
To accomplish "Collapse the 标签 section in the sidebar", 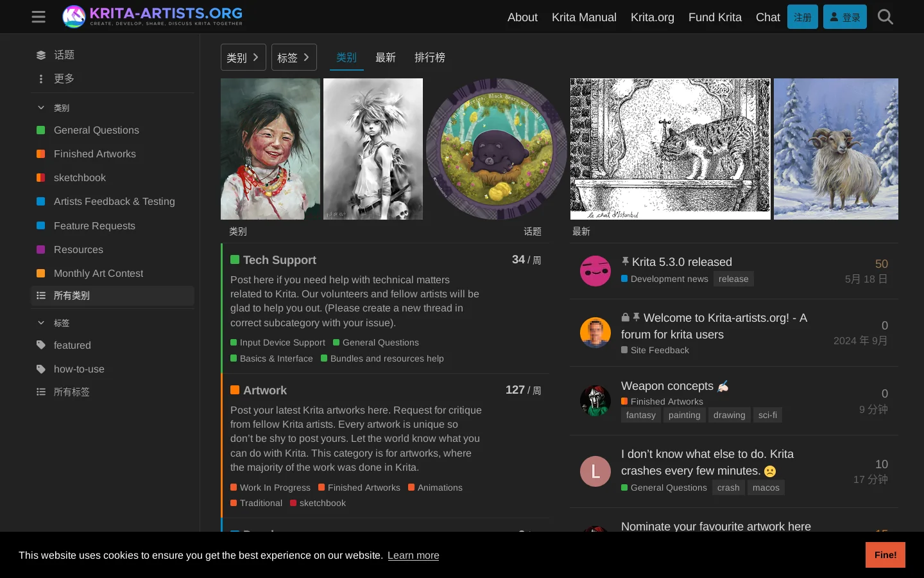I will (41, 323).
